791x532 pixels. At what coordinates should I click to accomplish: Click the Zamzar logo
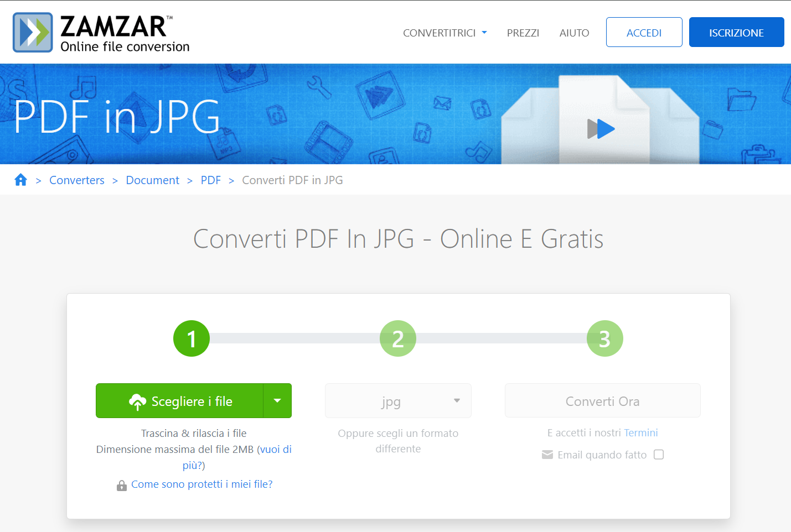click(101, 33)
